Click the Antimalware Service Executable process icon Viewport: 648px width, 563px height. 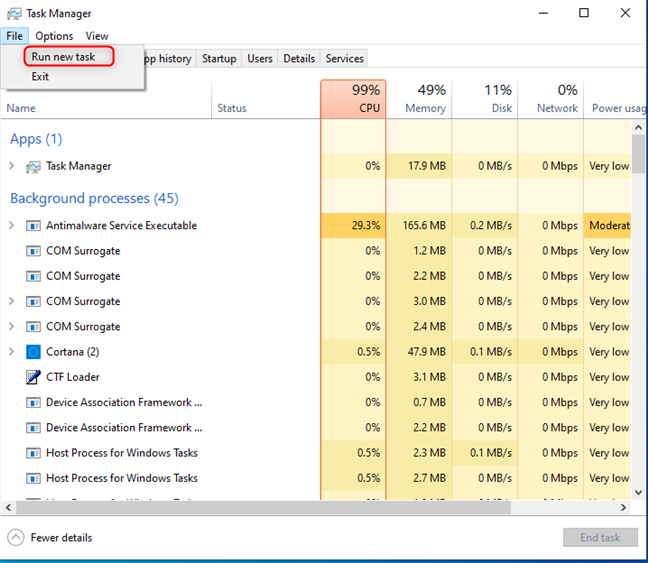pos(33,226)
